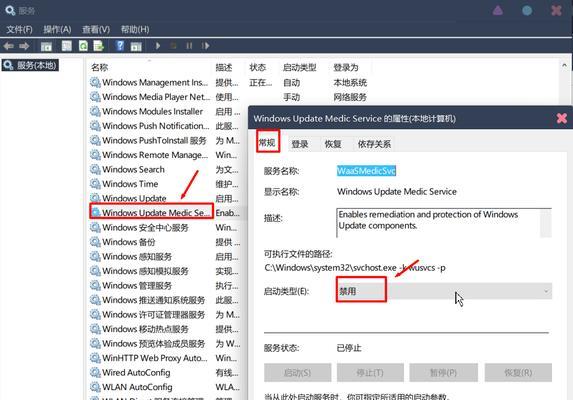
Task: Open the 启动类型 dropdown showing 禁用
Action: pos(444,291)
